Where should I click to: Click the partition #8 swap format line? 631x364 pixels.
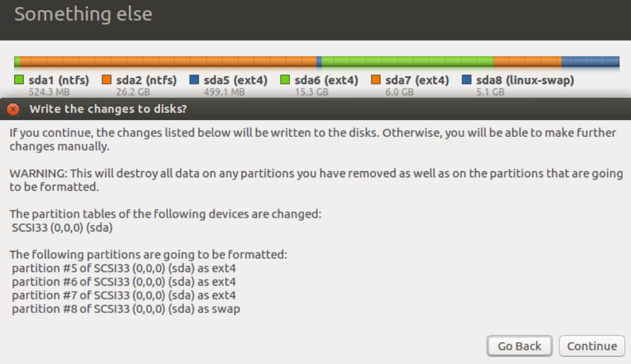126,309
